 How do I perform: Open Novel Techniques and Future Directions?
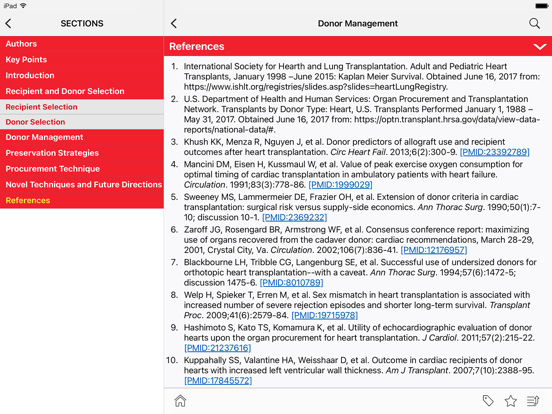pyautogui.click(x=82, y=185)
